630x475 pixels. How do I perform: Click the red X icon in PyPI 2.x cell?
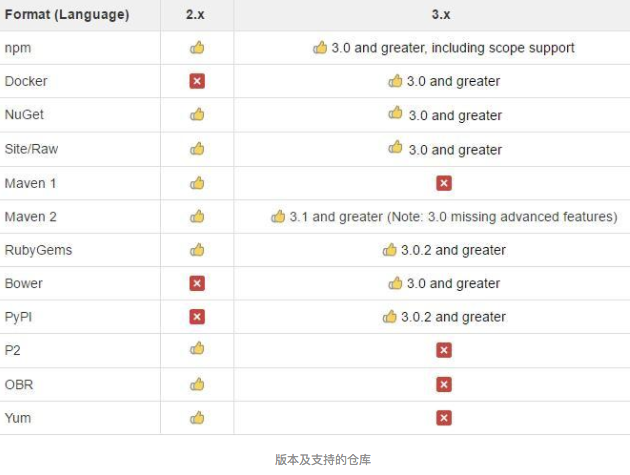pyautogui.click(x=197, y=317)
